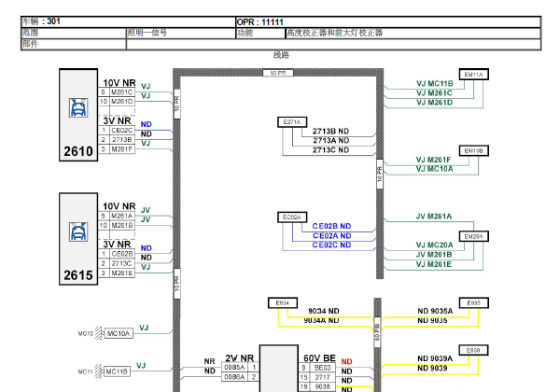This screenshot has width=546, height=392.
Task: Click splice box EC02A
Action: [292, 217]
